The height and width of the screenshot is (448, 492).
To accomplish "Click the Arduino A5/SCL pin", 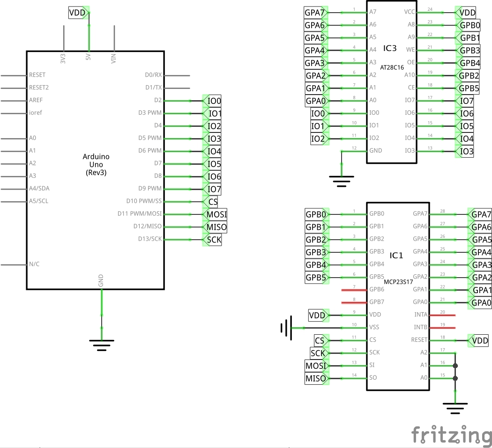I will click(x=14, y=202).
